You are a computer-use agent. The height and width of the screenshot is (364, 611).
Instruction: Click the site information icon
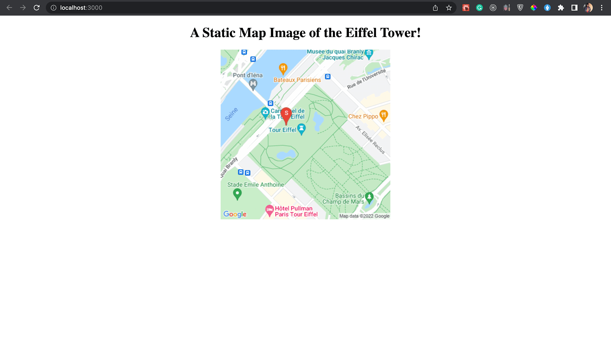(x=53, y=8)
